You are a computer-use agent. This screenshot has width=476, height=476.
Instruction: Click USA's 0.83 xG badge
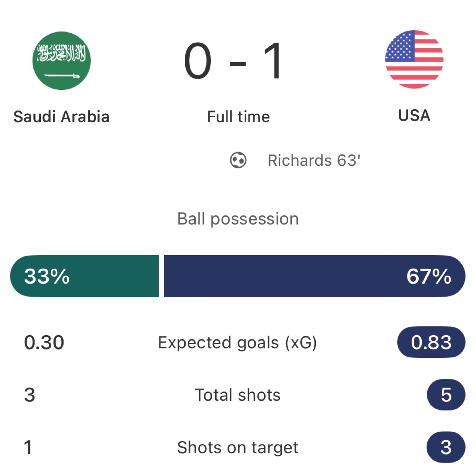(431, 342)
